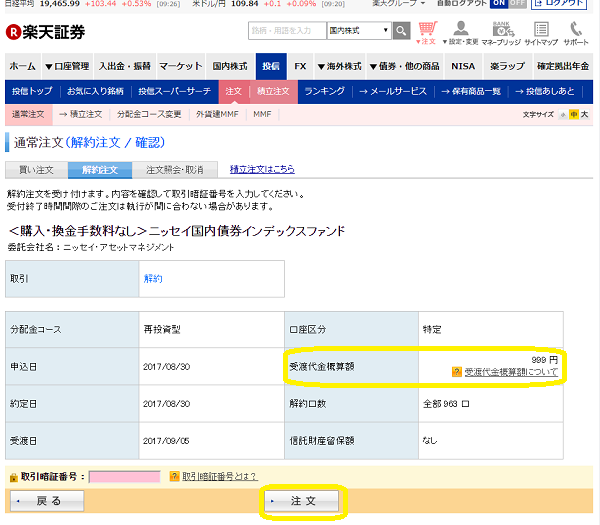Click the 積立注文はこちら link
600x525 pixels.
coord(262,169)
